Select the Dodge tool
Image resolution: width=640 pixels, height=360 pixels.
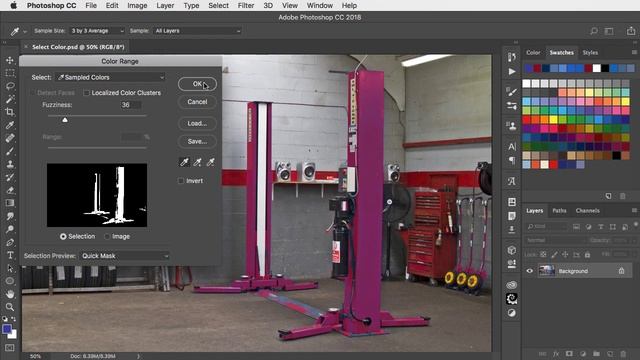click(x=10, y=229)
